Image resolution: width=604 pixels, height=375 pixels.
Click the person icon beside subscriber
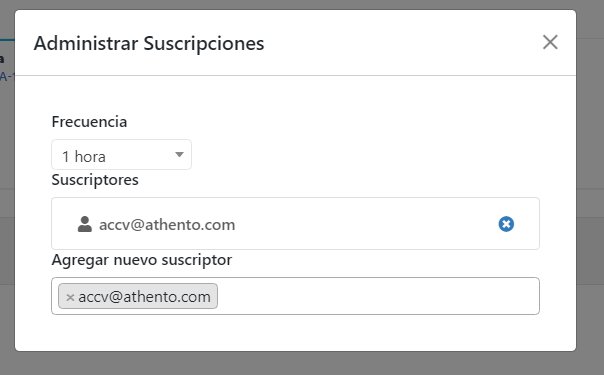[x=85, y=224]
